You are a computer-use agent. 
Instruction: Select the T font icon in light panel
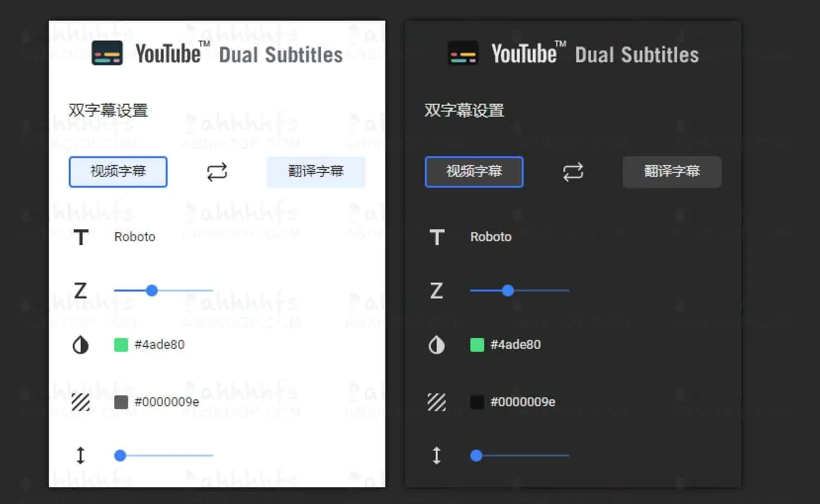click(81, 237)
